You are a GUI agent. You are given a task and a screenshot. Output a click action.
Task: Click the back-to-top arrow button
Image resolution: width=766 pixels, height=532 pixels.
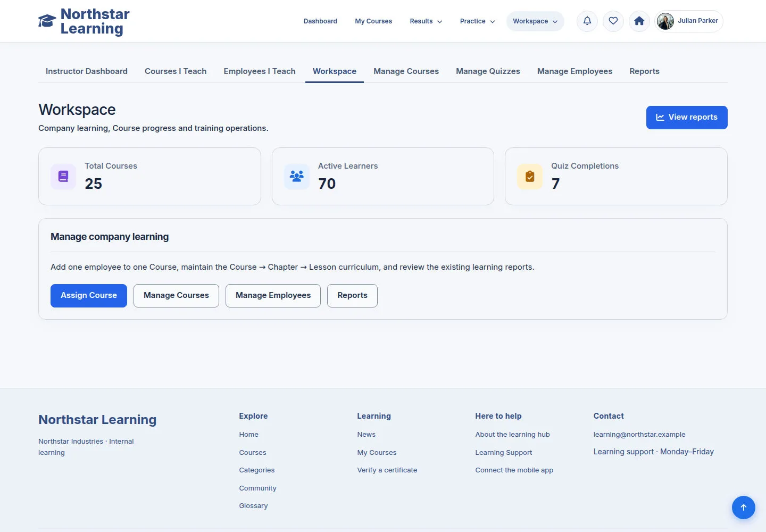coord(744,508)
